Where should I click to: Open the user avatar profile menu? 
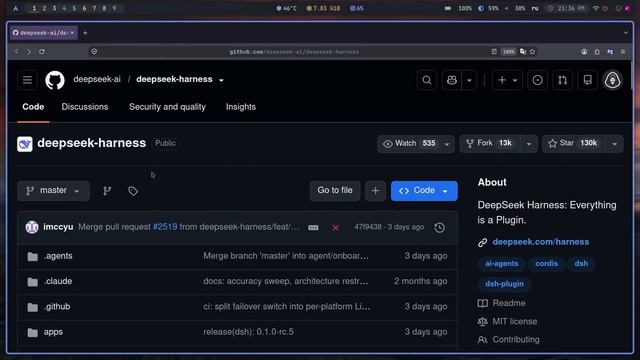pos(613,80)
